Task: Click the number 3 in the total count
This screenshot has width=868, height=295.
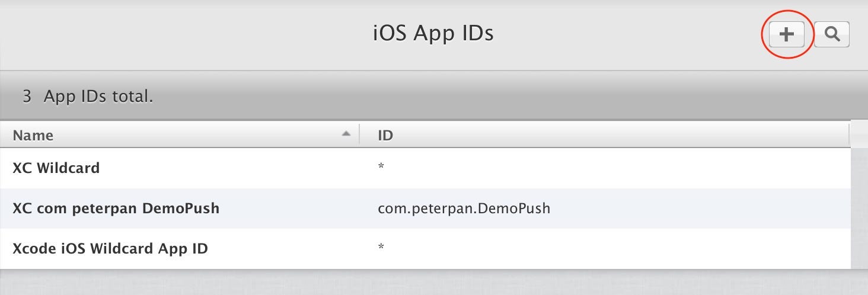Action: [27, 97]
